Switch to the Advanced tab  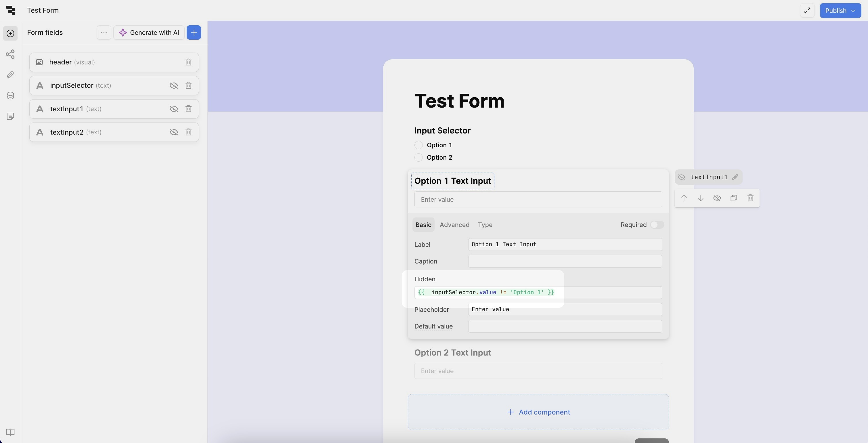coord(454,225)
